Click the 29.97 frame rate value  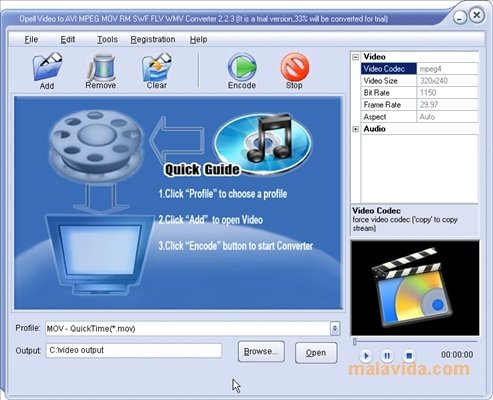click(429, 105)
